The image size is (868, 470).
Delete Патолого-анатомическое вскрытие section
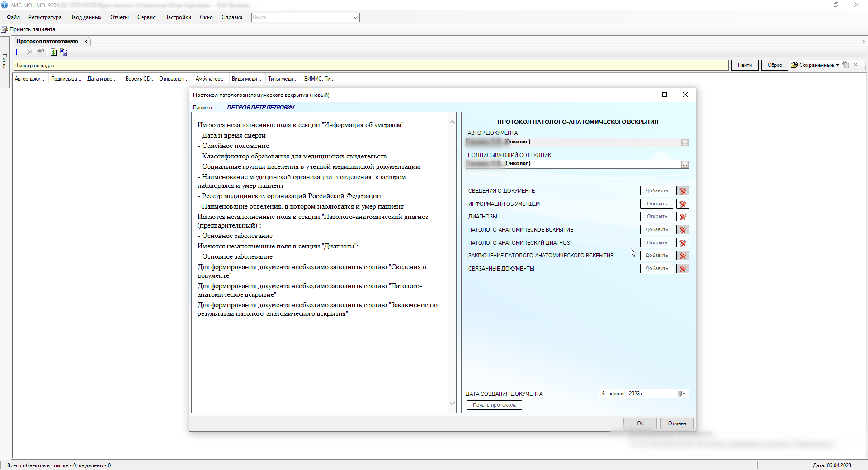[683, 230]
